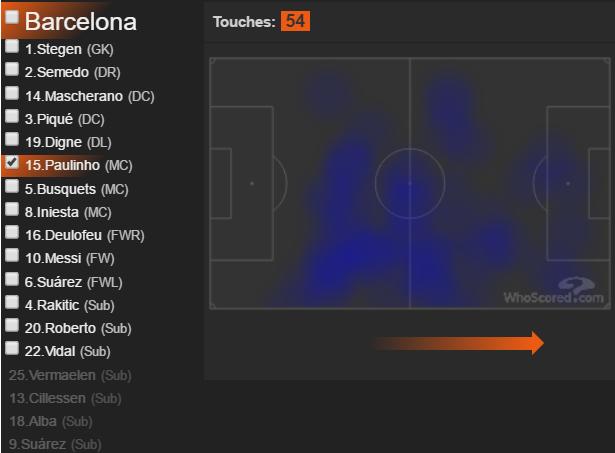This screenshot has width=615, height=453.
Task: Tick the 8.Iniesta (MC) checkbox
Action: pos(11,210)
